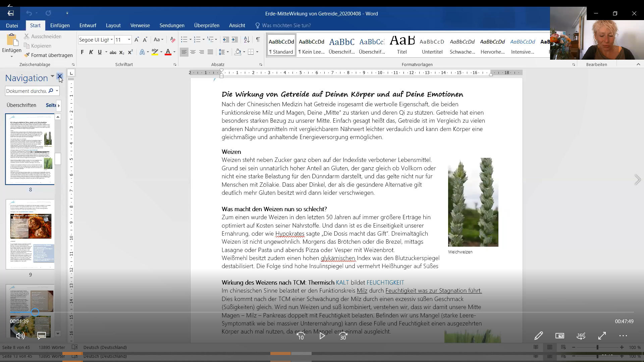The image size is (644, 362).
Task: Click the Ausschneiden scissors command
Action: pyautogui.click(x=43, y=36)
